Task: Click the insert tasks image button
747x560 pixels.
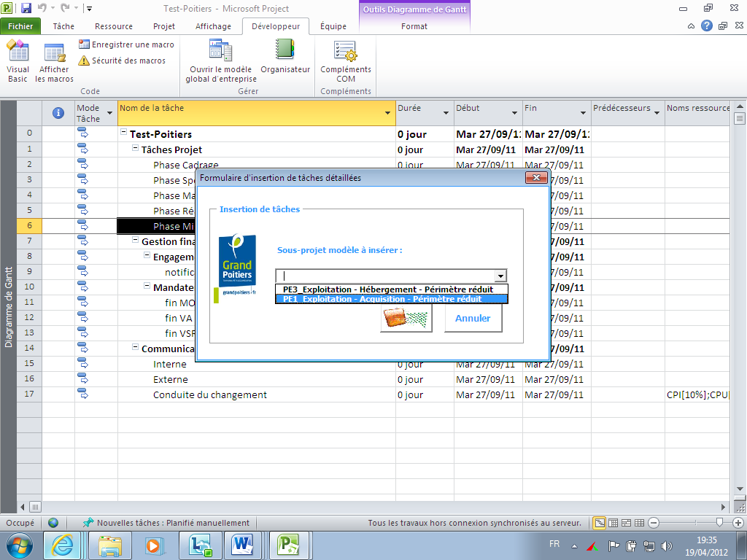Action: (406, 318)
